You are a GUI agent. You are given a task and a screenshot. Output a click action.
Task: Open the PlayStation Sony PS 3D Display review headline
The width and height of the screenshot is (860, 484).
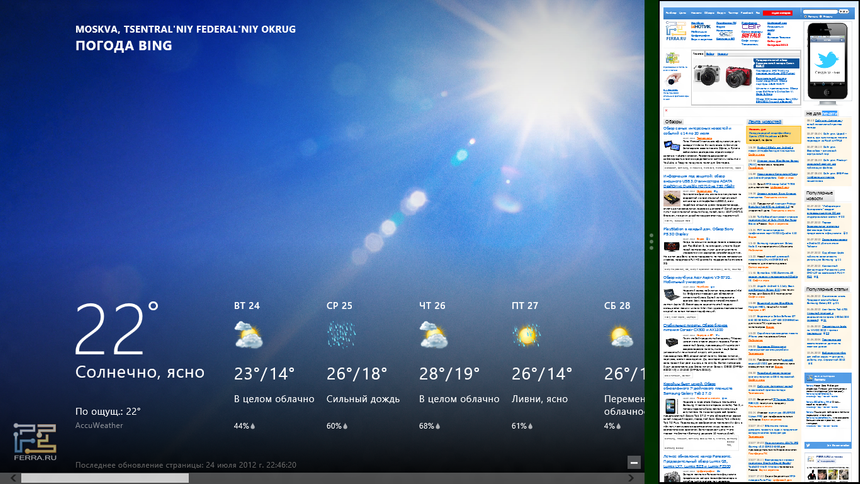coord(698,231)
